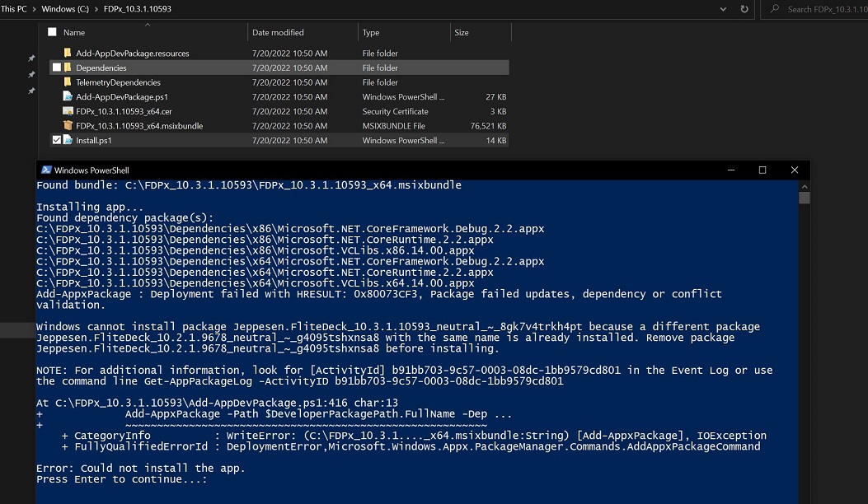Select the Add-AppDevPackage.ps1 script icon
The height and width of the screenshot is (504, 868).
click(69, 96)
